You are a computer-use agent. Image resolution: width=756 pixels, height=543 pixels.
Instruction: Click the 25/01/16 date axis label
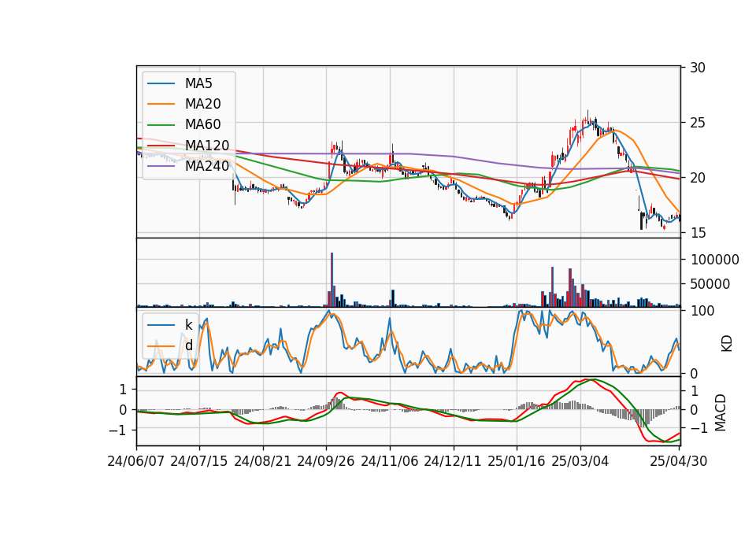(517, 461)
